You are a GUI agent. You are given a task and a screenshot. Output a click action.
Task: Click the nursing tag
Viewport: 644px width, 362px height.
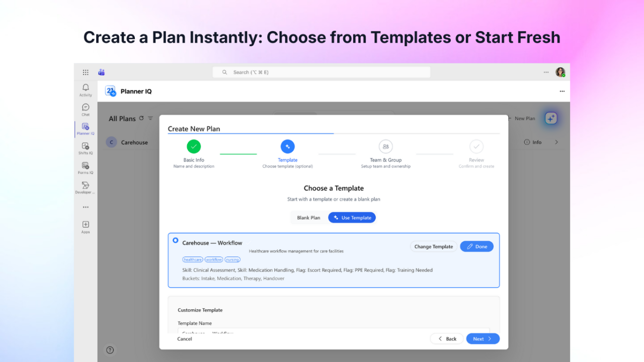(232, 259)
